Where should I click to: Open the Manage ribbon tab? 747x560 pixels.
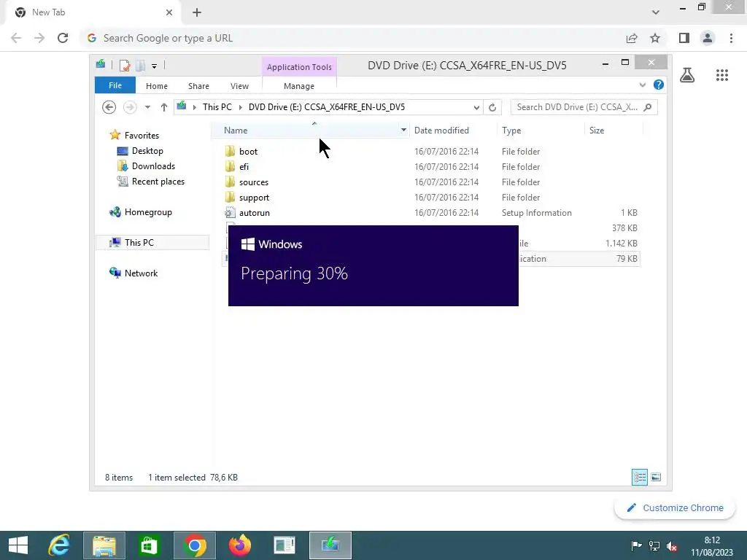click(x=299, y=86)
